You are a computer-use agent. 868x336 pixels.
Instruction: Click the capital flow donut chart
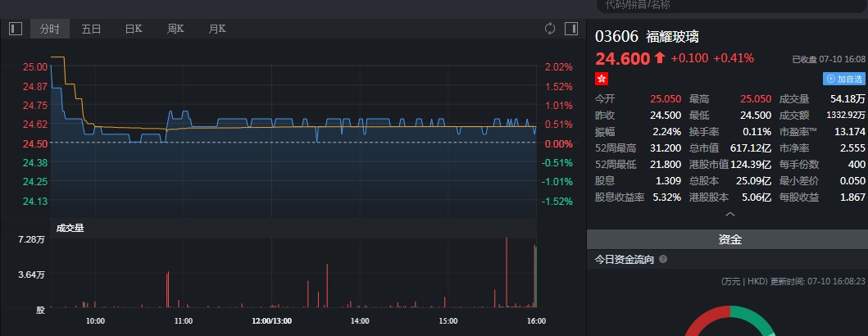pyautogui.click(x=729, y=322)
